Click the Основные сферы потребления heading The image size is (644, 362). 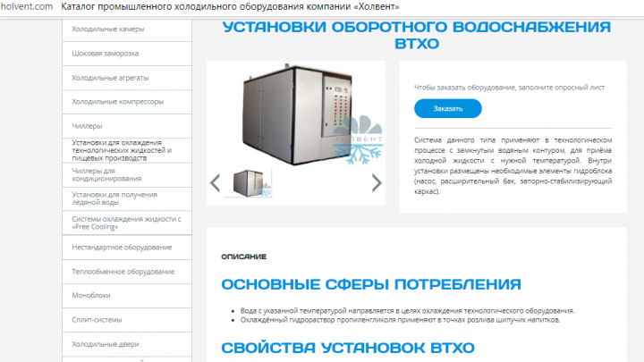pyautogui.click(x=371, y=284)
